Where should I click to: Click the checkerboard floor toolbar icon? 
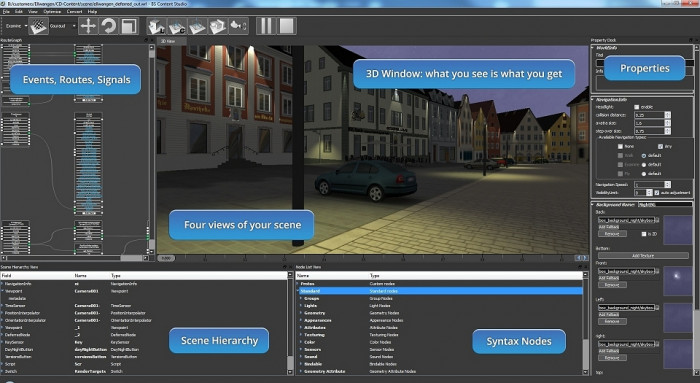tap(38, 26)
